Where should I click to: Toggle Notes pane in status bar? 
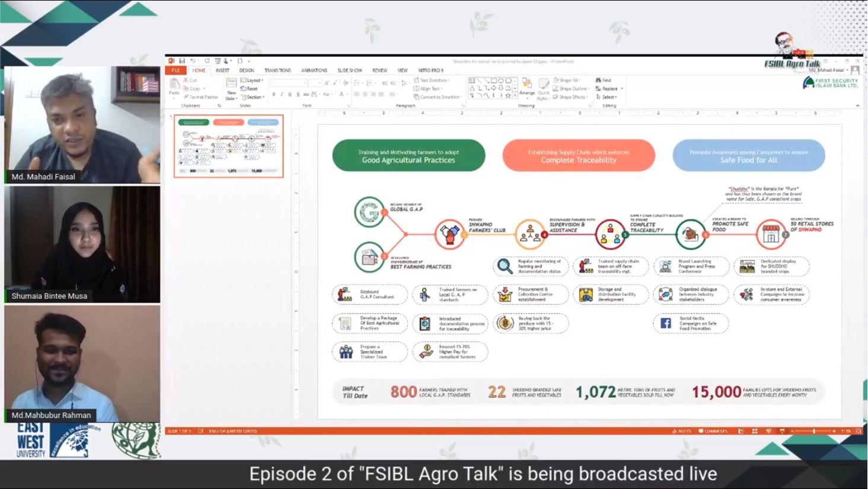[x=682, y=431]
